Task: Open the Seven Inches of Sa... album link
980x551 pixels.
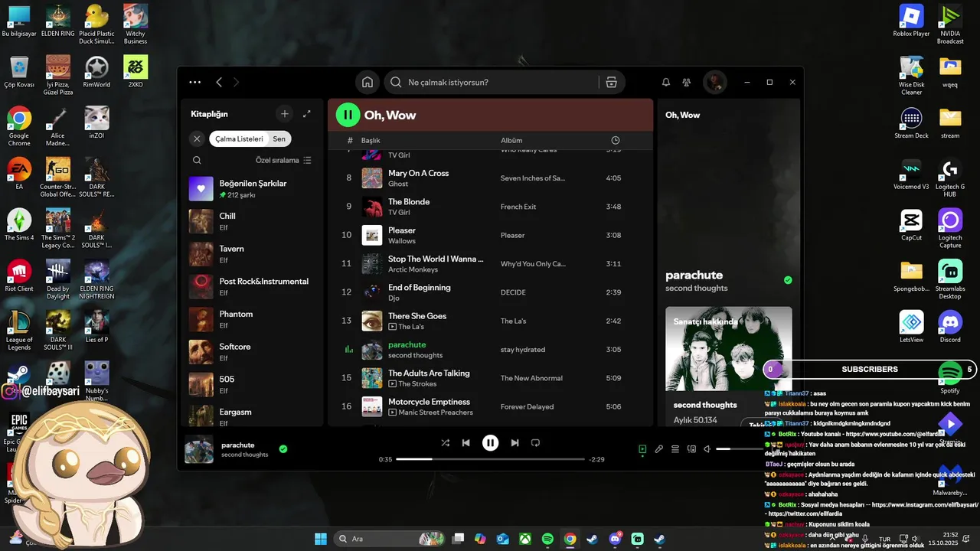Action: (x=533, y=178)
